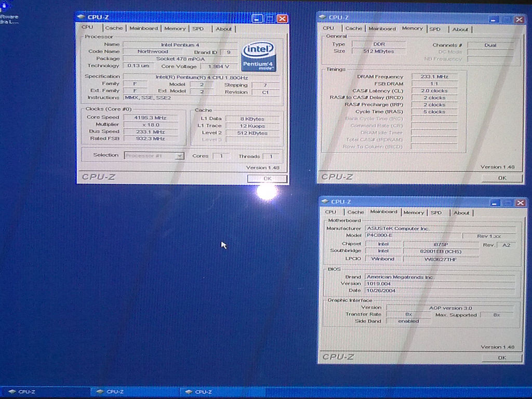Click the DRAM Frequency value "233.1 MHz"
Image resolution: width=532 pixels, height=399 pixels.
coord(434,77)
